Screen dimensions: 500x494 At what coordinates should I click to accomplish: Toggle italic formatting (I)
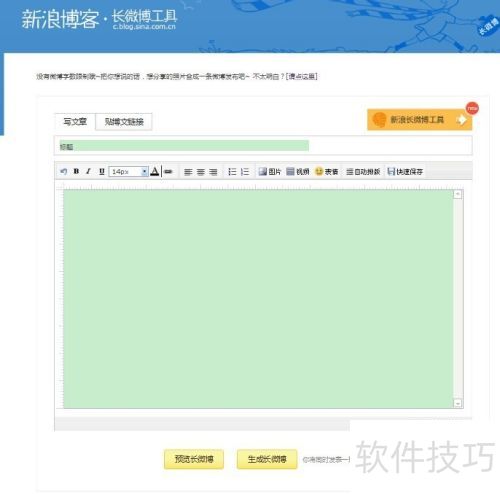pos(88,171)
